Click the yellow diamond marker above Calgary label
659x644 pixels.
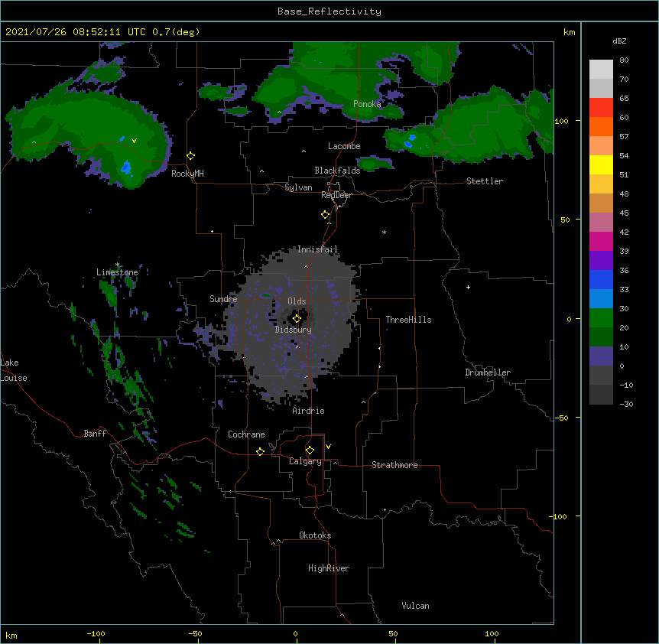(310, 450)
